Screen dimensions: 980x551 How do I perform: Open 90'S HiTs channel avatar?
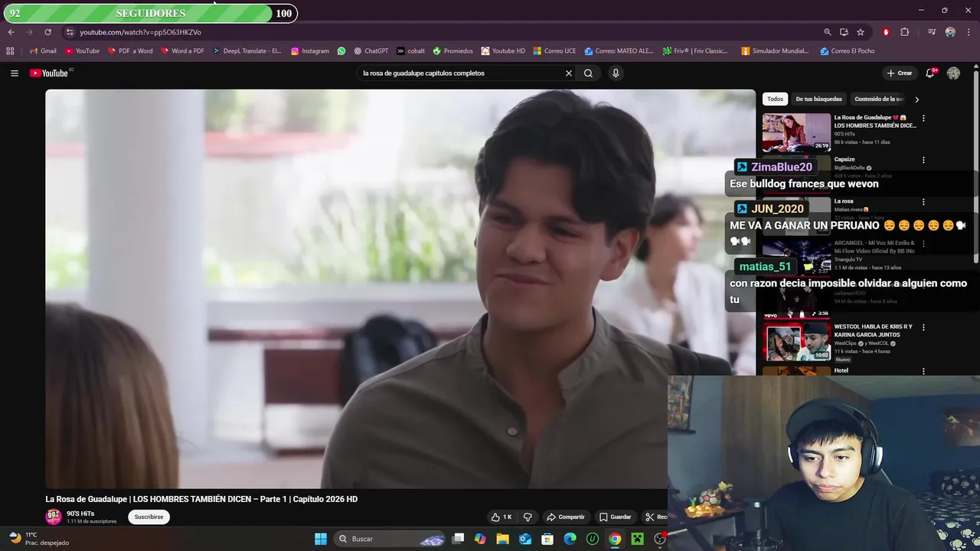(54, 517)
